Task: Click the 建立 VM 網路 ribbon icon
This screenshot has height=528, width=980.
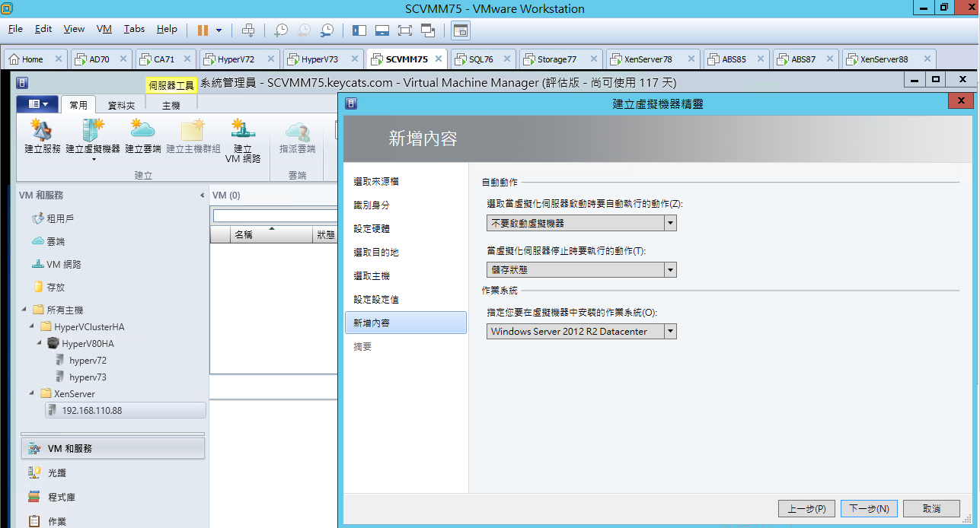Action: click(x=243, y=142)
